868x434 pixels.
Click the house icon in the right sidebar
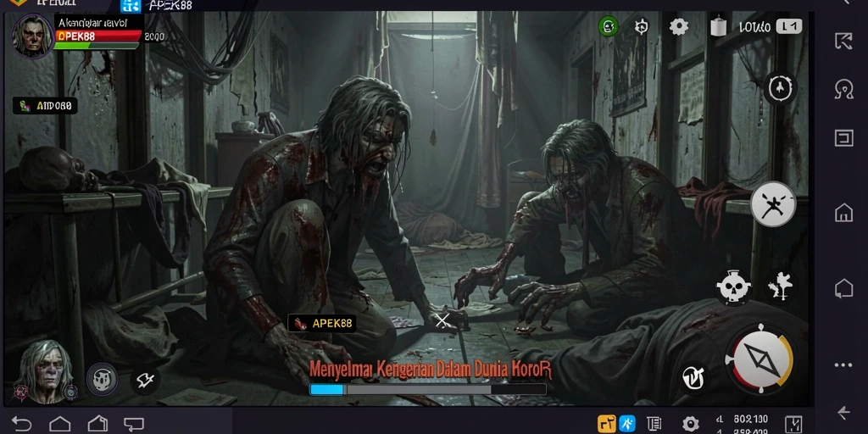point(843,213)
